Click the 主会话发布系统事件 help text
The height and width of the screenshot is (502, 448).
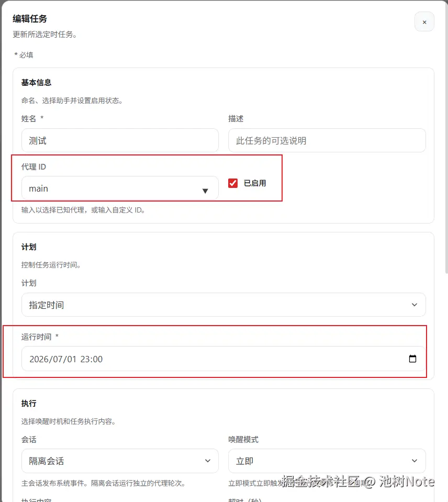click(x=103, y=483)
